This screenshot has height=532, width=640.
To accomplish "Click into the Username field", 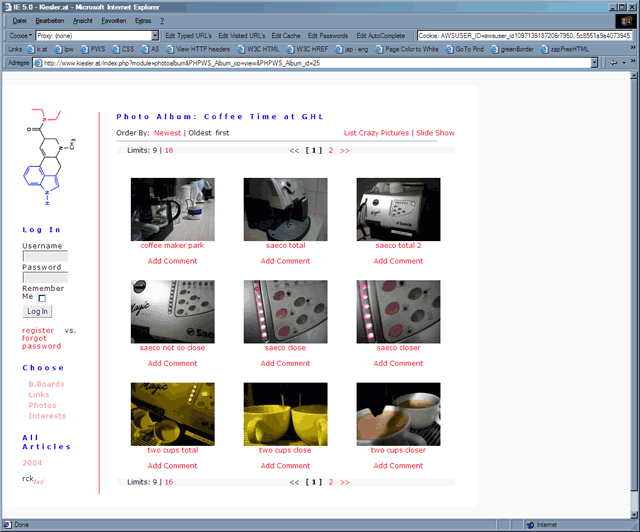I will (45, 256).
